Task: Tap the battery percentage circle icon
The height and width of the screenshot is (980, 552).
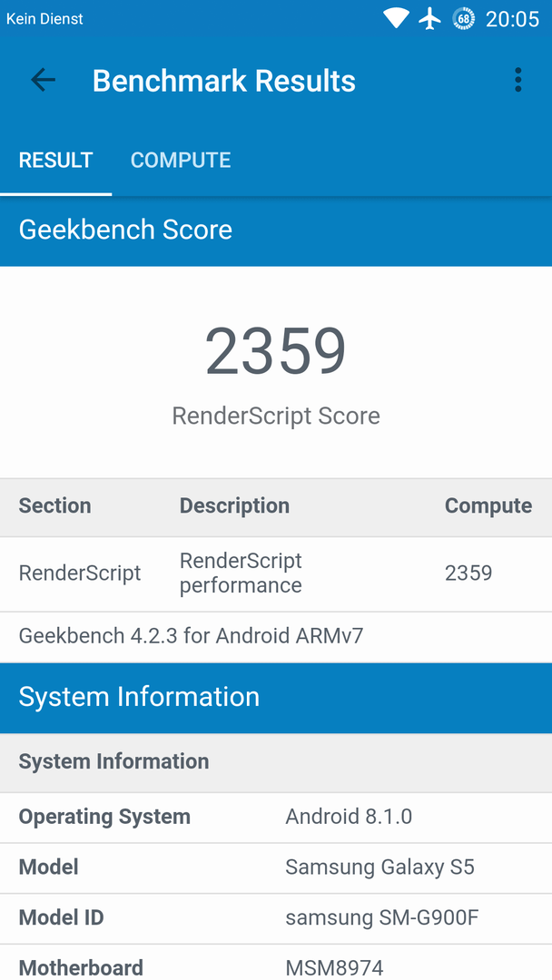Action: pos(463,19)
